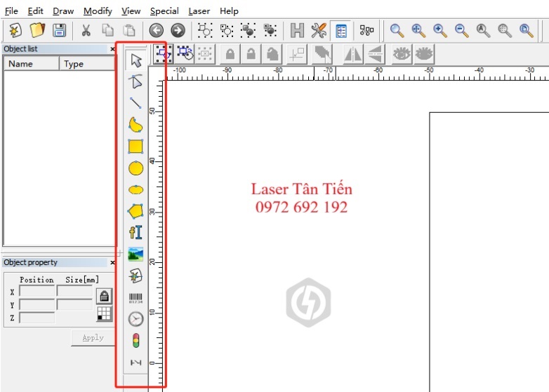The width and height of the screenshot is (549, 392).
Task: Click the zoom in plus magnifier
Action: click(439, 30)
